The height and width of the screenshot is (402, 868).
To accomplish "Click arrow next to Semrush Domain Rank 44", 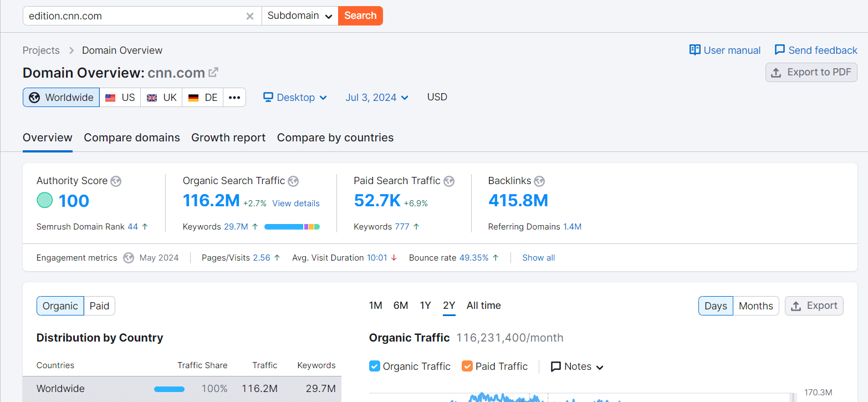I will 145,227.
